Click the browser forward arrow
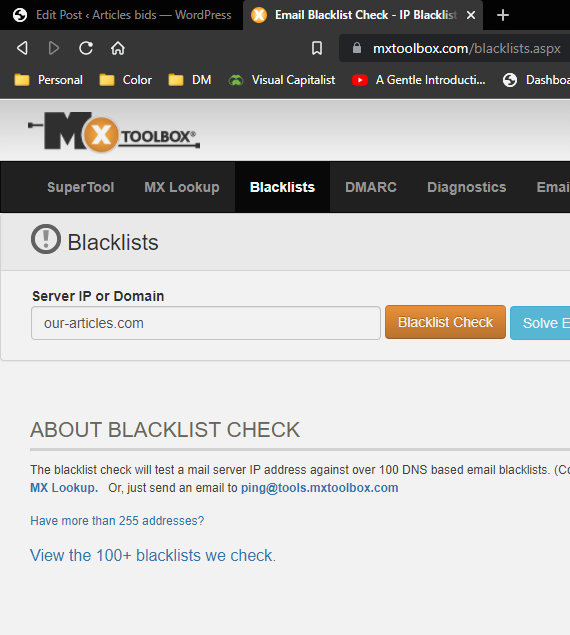Screen dimensions: 570x635 54,48
